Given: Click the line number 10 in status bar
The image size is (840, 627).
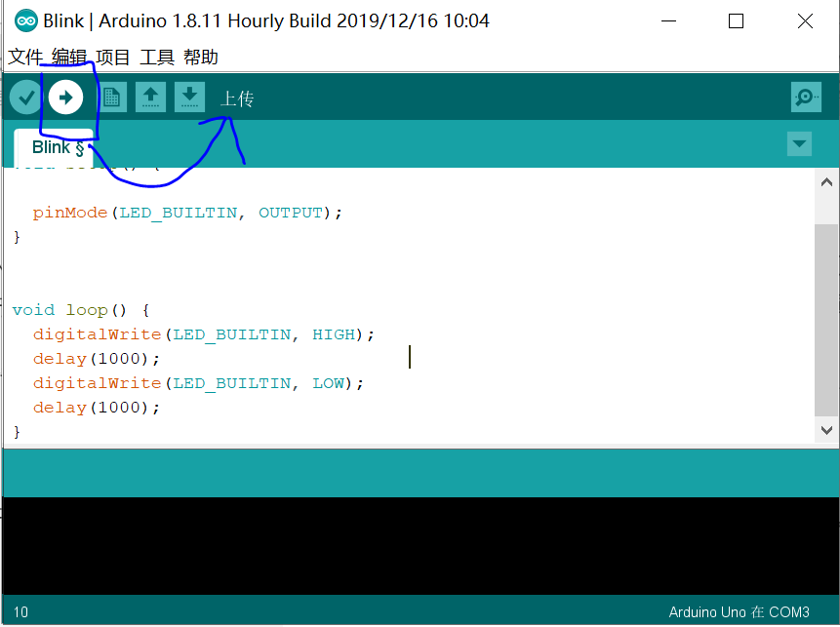Looking at the screenshot, I should (20, 612).
